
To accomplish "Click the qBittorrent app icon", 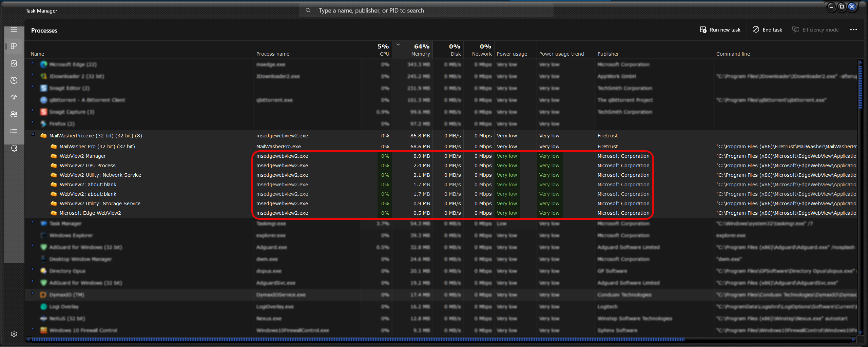I will [43, 100].
